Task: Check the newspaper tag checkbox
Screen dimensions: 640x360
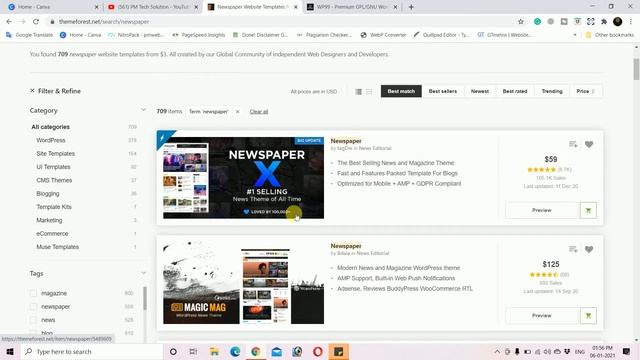Action: [33, 307]
